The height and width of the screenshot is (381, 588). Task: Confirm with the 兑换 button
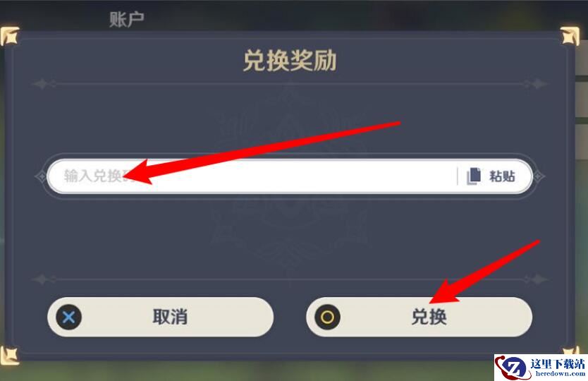(419, 317)
